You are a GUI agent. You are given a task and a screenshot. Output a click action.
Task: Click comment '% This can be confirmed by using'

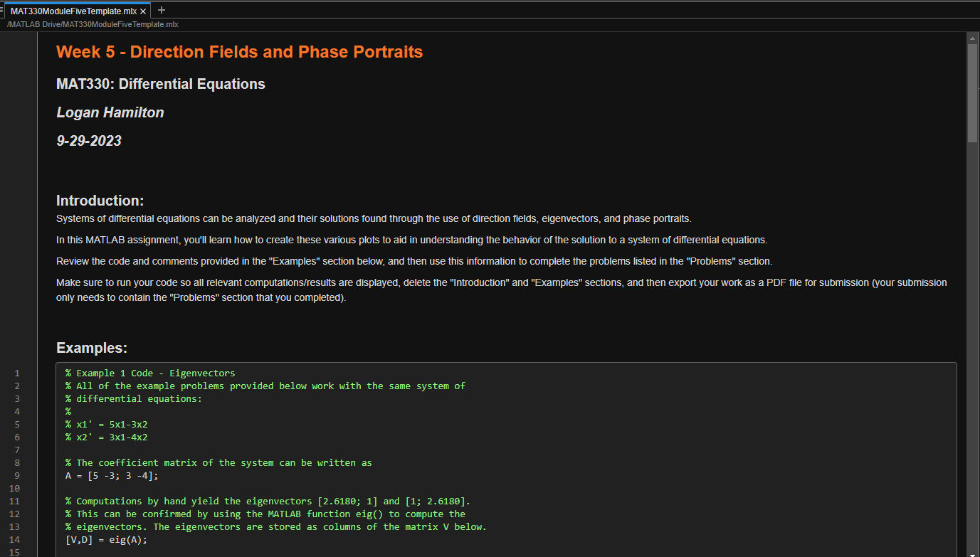(265, 514)
